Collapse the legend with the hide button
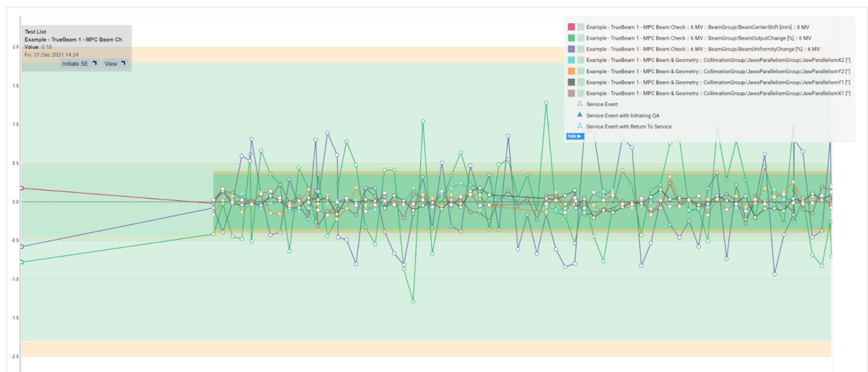Image resolution: width=868 pixels, height=372 pixels. pyautogui.click(x=574, y=136)
